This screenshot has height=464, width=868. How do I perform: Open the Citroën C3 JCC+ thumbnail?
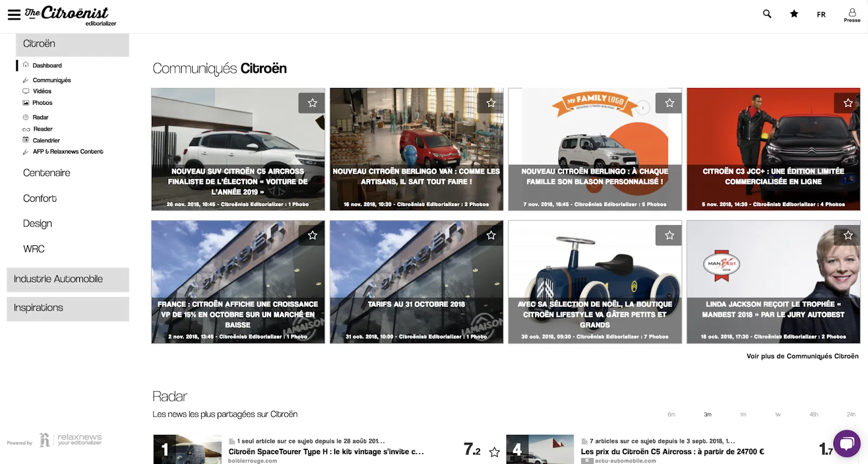tap(773, 149)
